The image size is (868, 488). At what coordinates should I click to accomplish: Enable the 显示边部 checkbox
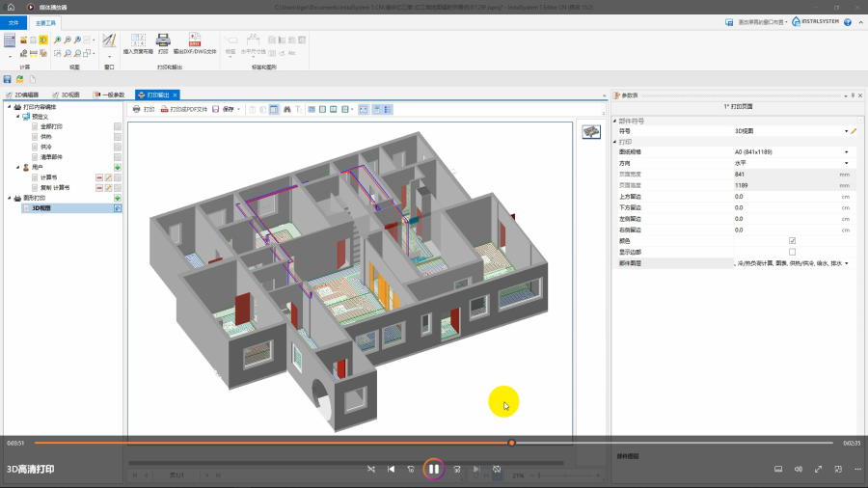792,252
